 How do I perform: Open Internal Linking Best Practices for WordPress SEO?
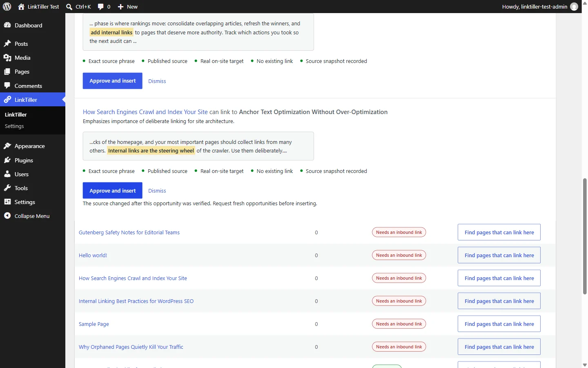(x=136, y=301)
